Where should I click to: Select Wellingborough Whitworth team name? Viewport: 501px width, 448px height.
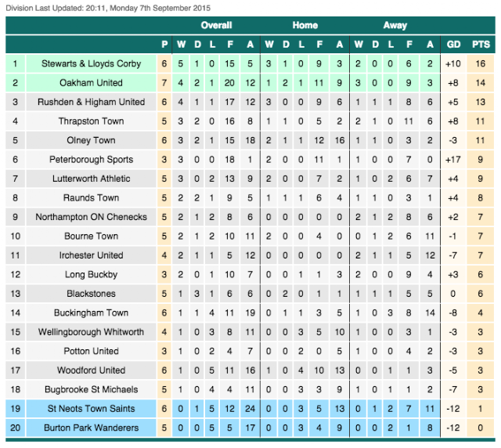(91, 332)
